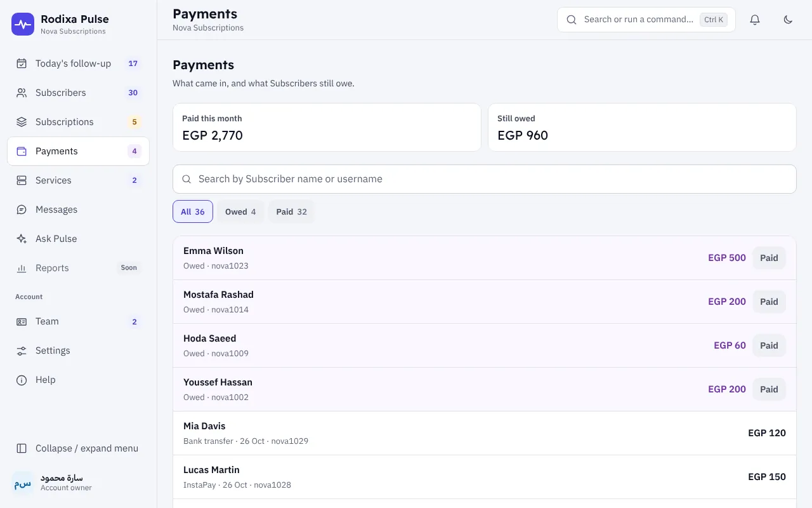Collapse / expand menu

[79, 448]
